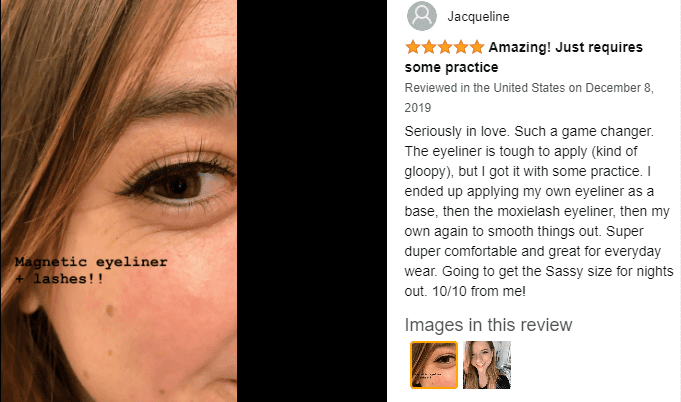Click the "Seriously in love" review paragraph

tap(539, 211)
